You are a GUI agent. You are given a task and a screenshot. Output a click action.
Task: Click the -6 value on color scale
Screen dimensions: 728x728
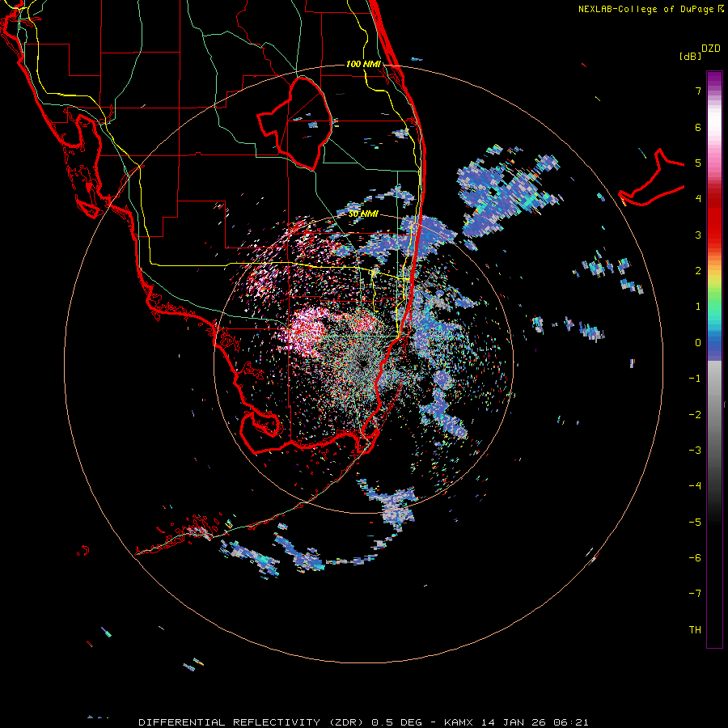[695, 558]
